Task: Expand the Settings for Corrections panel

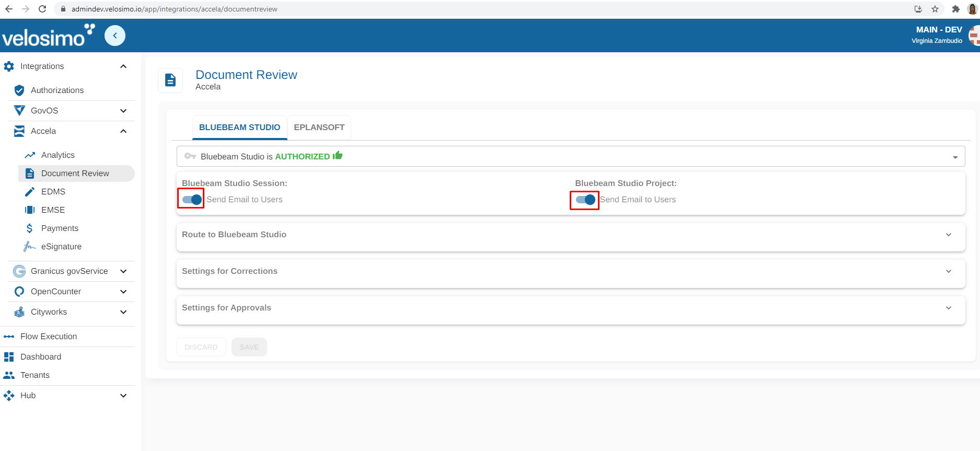Action: [949, 271]
